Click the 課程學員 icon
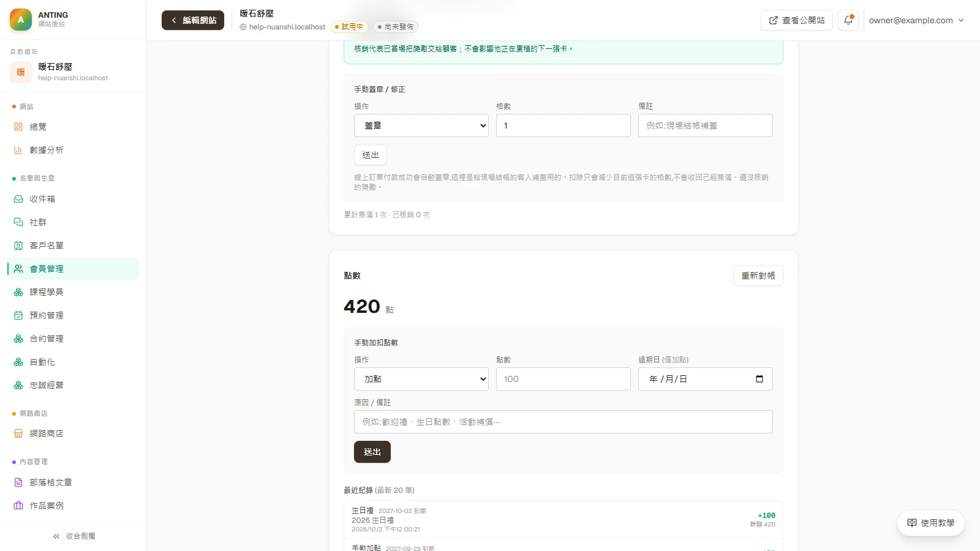980x551 pixels. click(x=18, y=292)
